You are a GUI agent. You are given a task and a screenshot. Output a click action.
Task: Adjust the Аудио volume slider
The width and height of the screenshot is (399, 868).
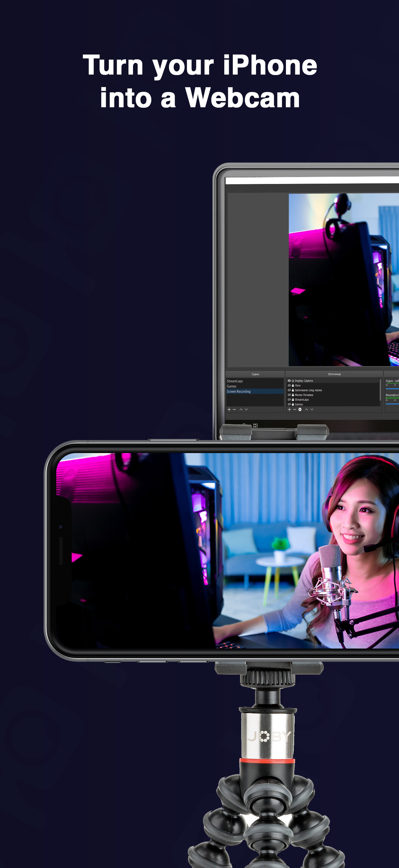(392, 389)
